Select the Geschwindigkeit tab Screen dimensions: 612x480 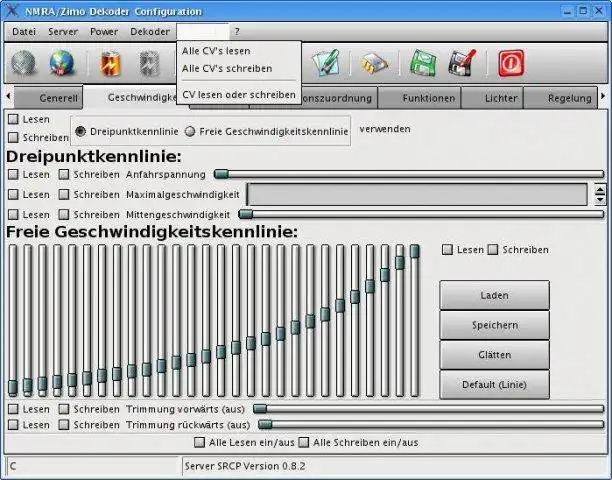click(x=131, y=98)
